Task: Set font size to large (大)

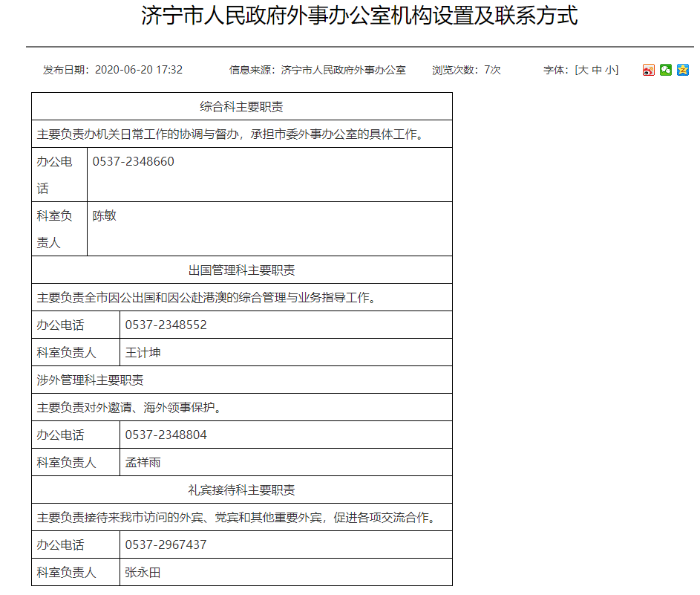Action: click(583, 70)
